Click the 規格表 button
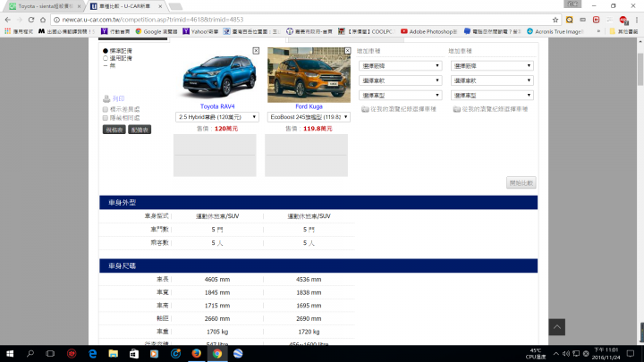644x362 pixels. pyautogui.click(x=114, y=130)
